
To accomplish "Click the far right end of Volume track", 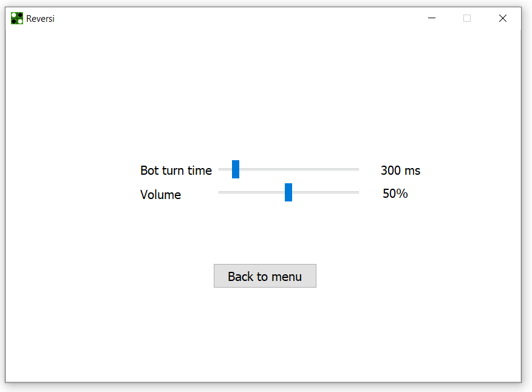I will coord(357,192).
